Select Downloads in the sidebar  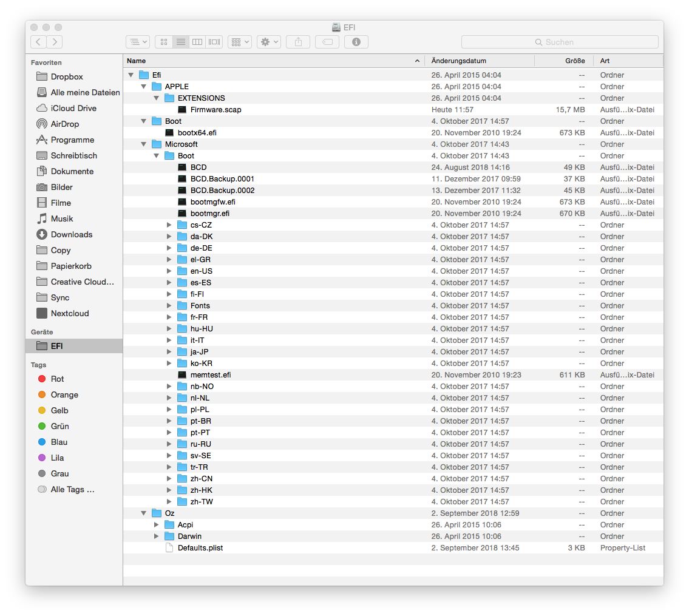coord(71,234)
